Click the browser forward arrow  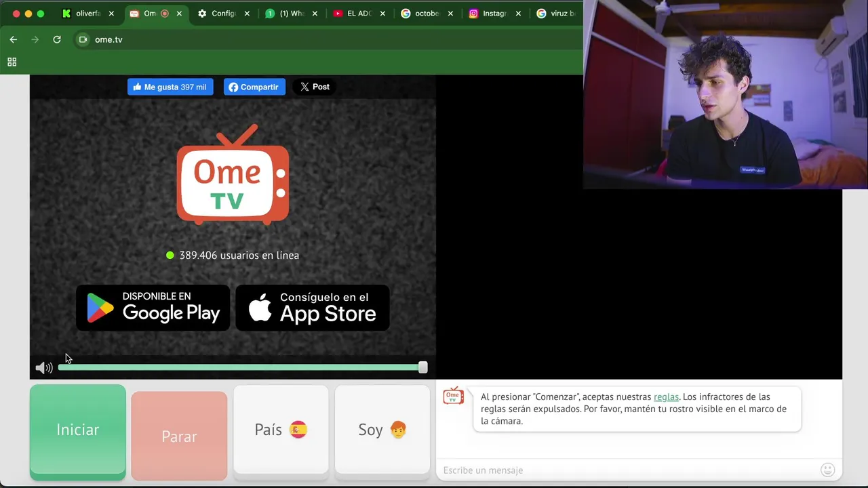coord(35,39)
